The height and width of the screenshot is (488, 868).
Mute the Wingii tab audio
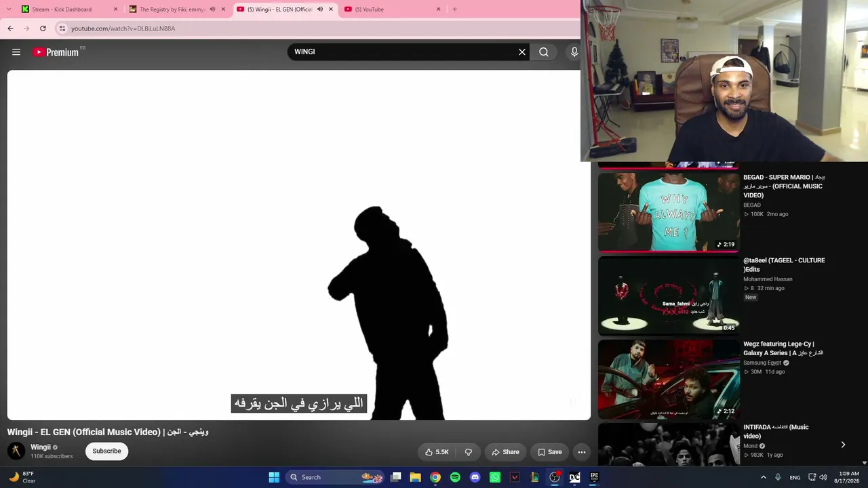(320, 9)
